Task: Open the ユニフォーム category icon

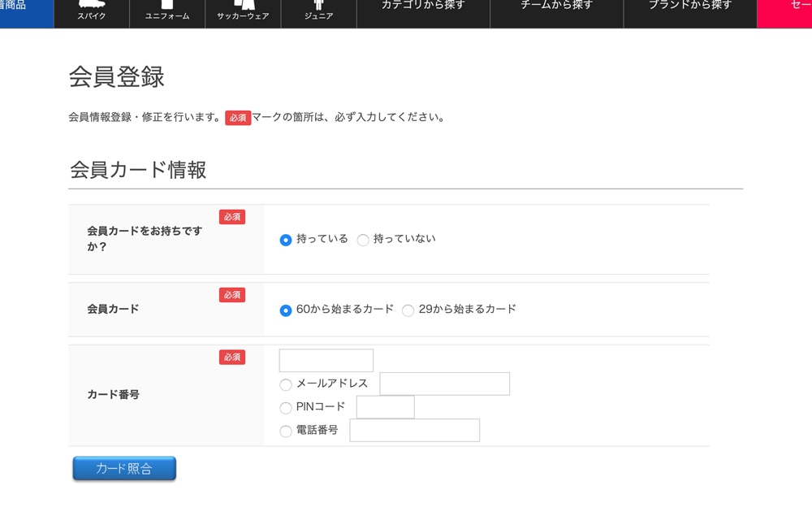Action: tap(167, 11)
